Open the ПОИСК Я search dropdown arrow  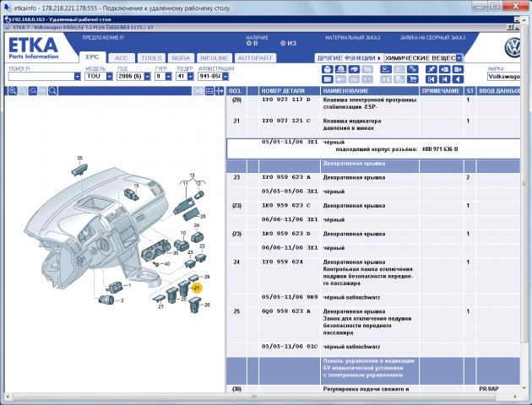coord(78,77)
